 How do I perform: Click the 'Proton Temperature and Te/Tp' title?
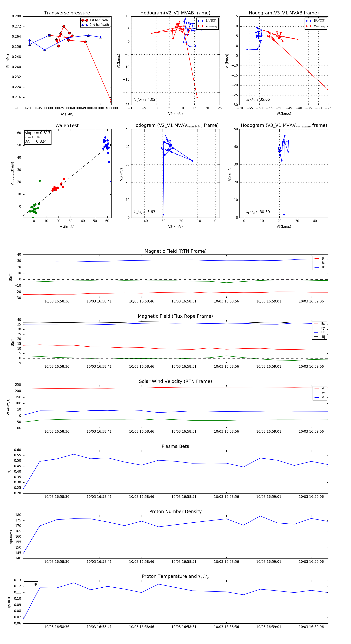(175, 576)
